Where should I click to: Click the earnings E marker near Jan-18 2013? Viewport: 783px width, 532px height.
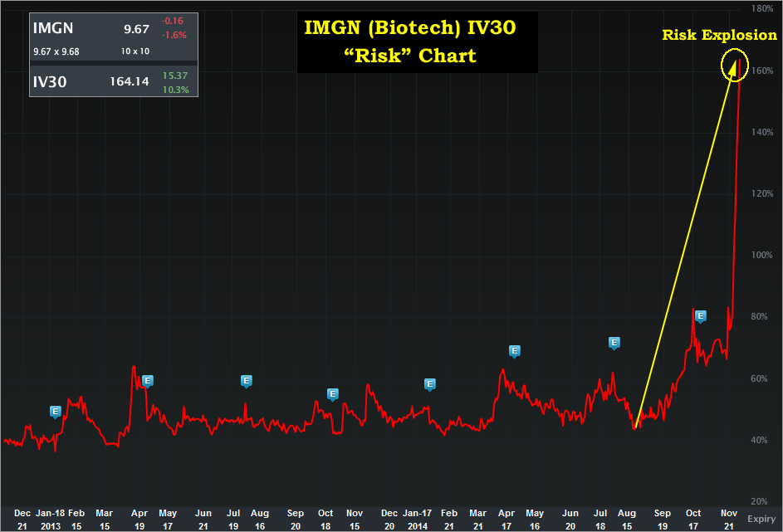56,412
